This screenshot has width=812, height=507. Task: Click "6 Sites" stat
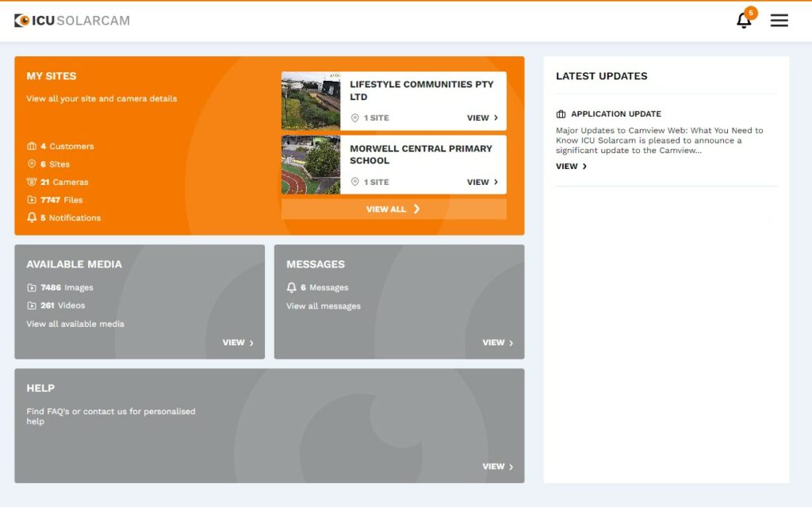pos(55,163)
